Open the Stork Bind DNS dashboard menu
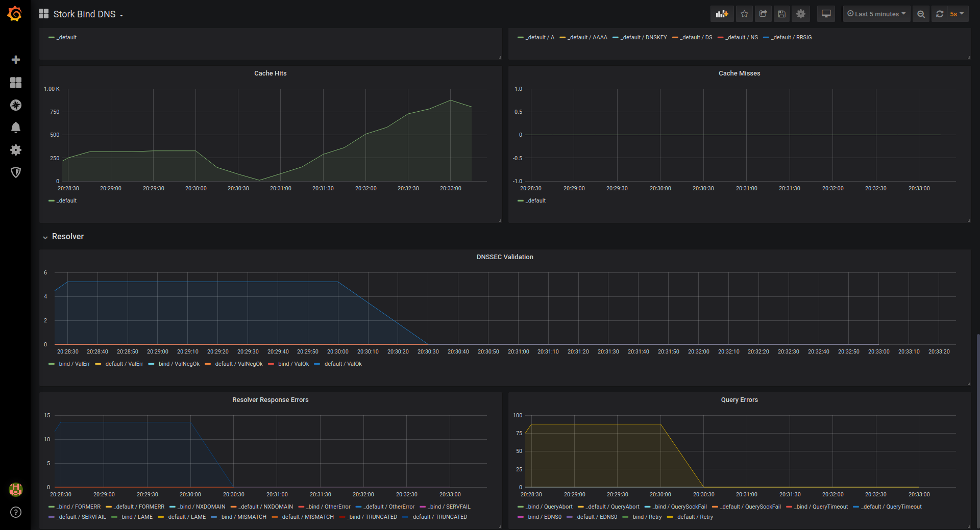 coord(84,14)
